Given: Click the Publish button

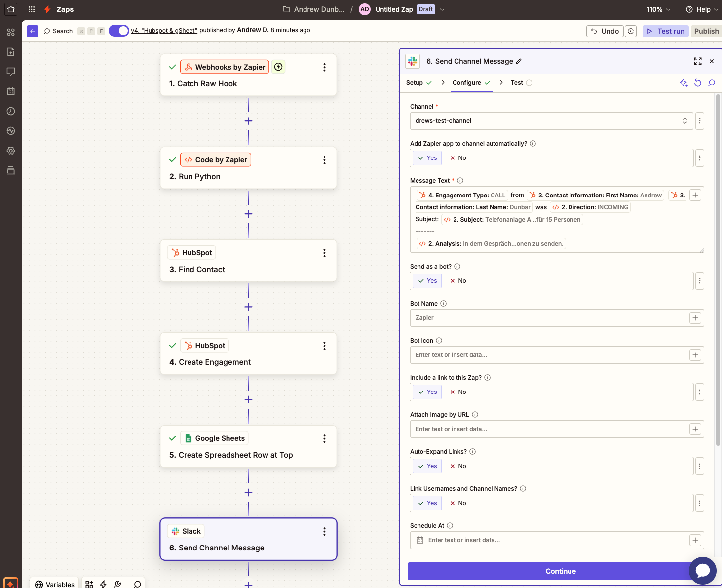Looking at the screenshot, I should tap(706, 31).
